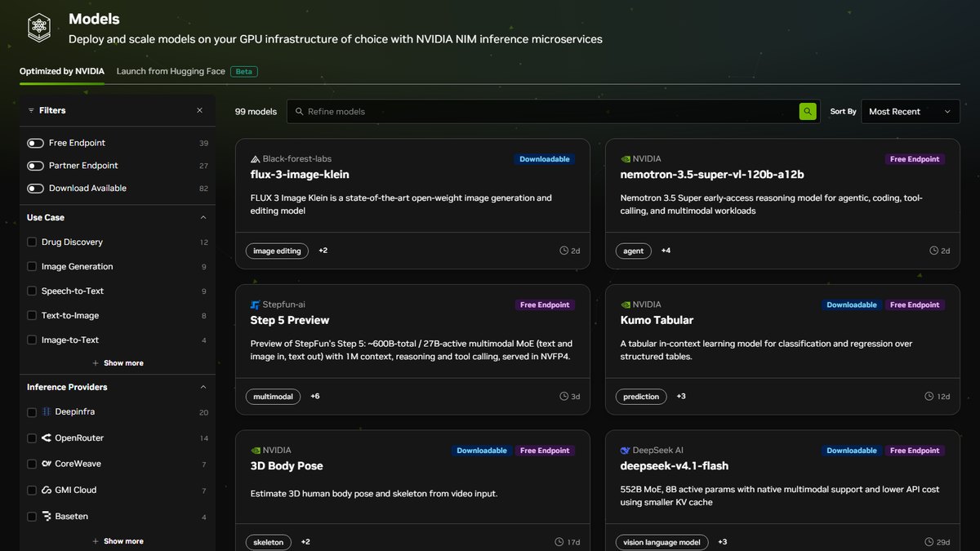Check the Speech-to-Text use case
This screenshot has width=980, height=551.
[32, 291]
